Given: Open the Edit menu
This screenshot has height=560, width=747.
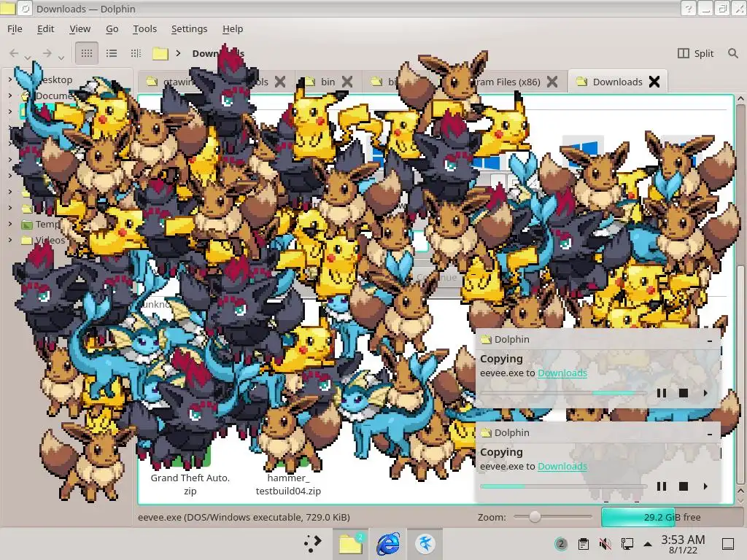Looking at the screenshot, I should point(46,28).
